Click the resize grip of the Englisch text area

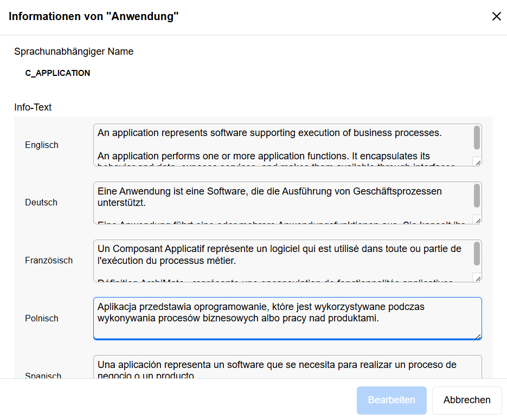(477, 161)
